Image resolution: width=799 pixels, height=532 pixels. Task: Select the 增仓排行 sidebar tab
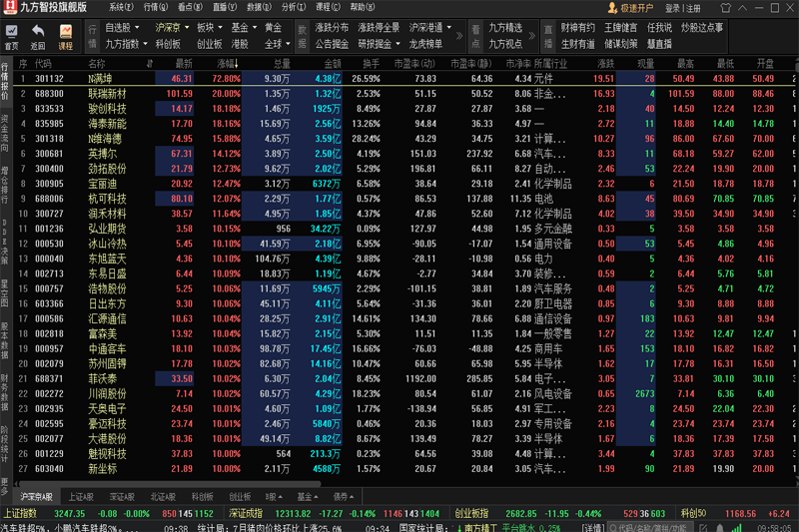(x=5, y=180)
